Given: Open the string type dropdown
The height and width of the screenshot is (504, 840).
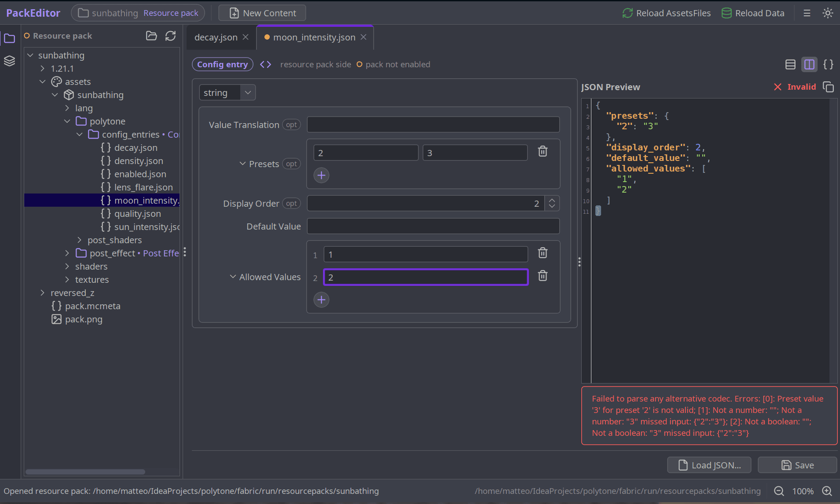Looking at the screenshot, I should [x=227, y=92].
